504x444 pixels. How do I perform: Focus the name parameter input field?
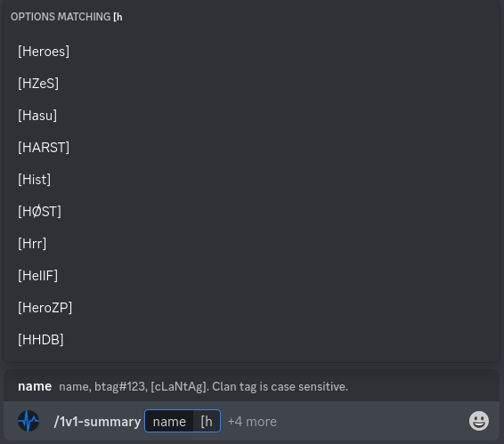pos(183,421)
